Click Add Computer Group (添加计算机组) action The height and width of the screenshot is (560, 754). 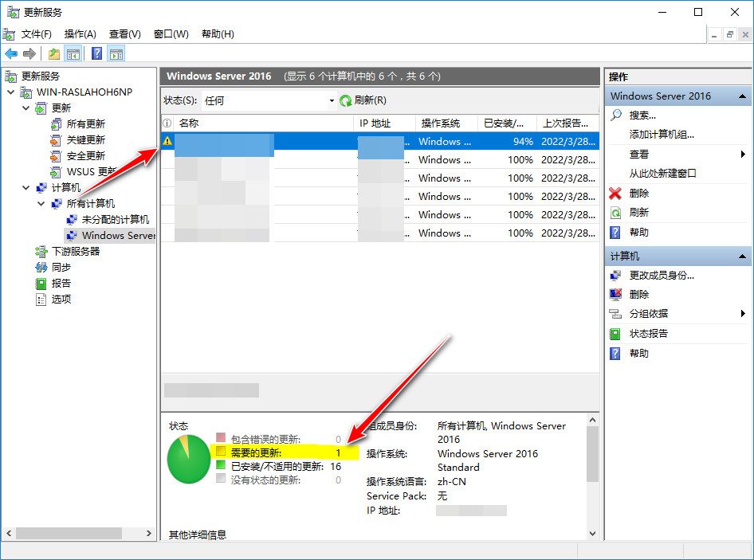click(x=662, y=135)
